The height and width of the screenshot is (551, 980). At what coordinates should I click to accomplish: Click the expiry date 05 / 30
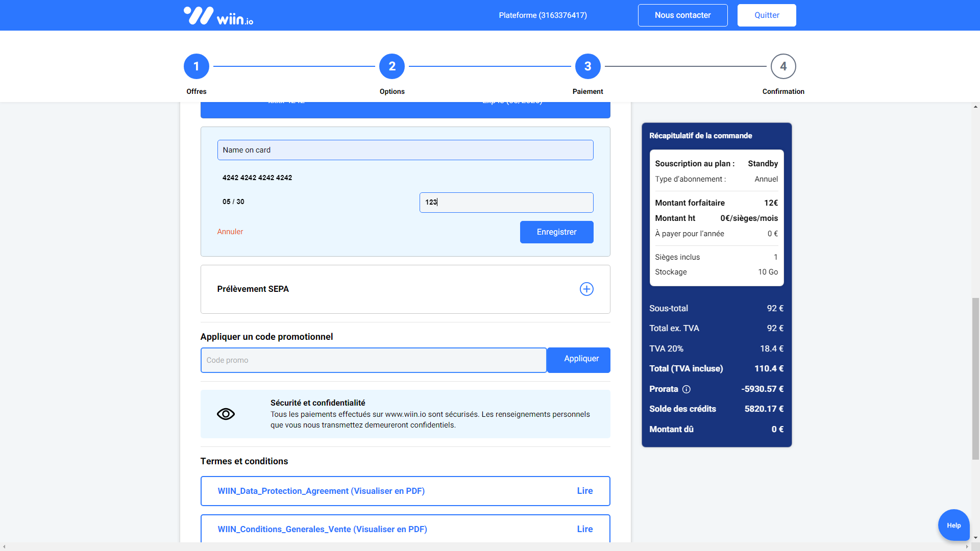(x=233, y=202)
